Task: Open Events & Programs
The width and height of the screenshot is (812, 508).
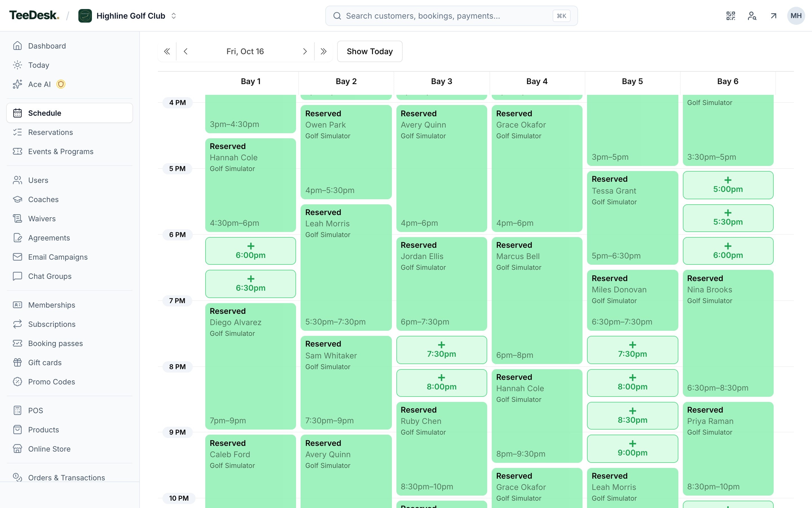Action: tap(69, 152)
